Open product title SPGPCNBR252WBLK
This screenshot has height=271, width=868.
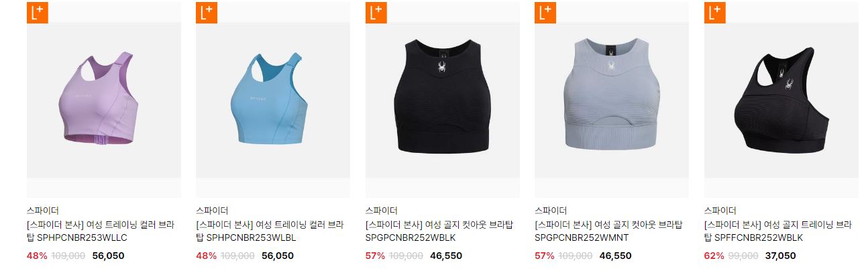coord(439,231)
